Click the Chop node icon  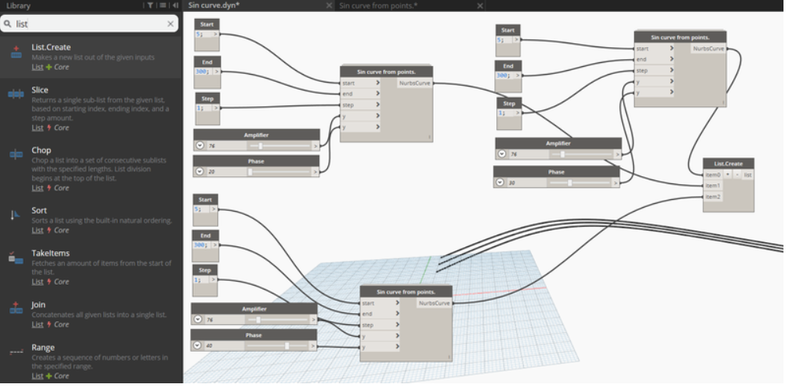(x=16, y=154)
